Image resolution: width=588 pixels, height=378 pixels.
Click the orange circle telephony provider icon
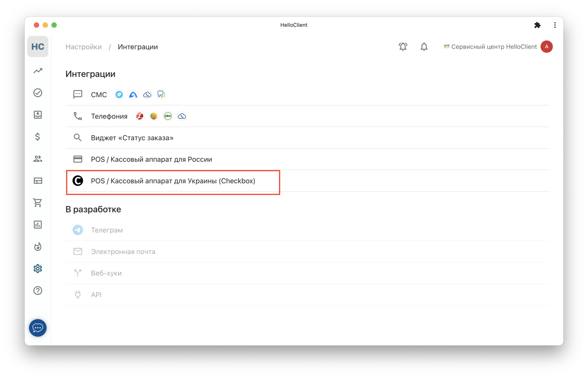pyautogui.click(x=154, y=116)
